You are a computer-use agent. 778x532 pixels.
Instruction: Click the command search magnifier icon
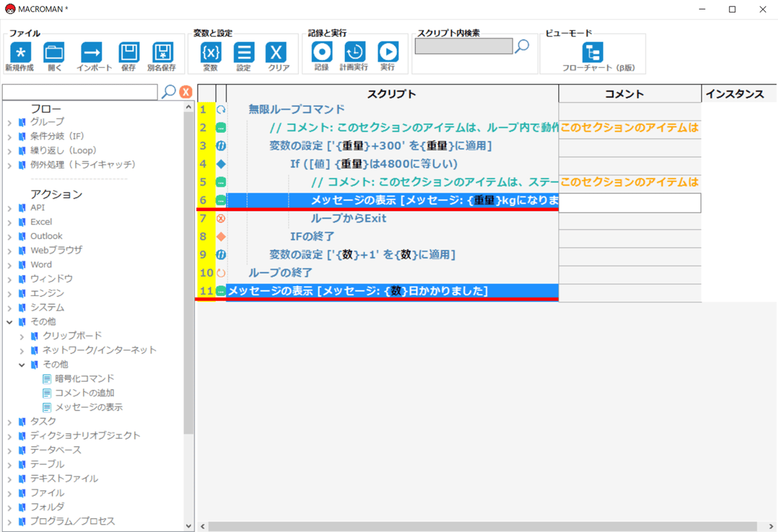point(169,91)
